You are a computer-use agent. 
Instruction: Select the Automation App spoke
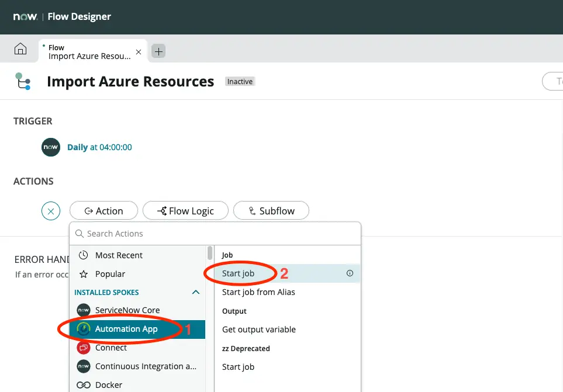tap(126, 329)
